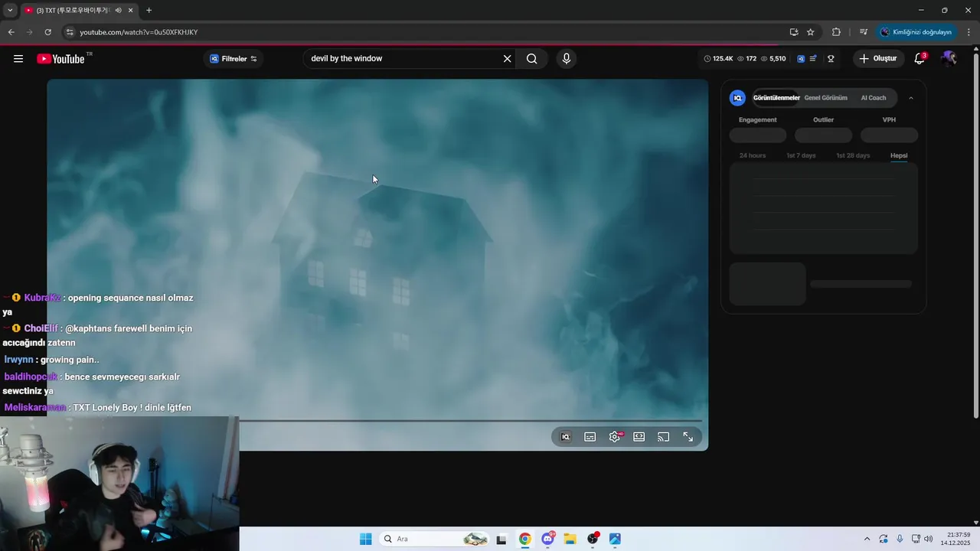Click the Engagement label
The image size is (980, 551).
757,119
